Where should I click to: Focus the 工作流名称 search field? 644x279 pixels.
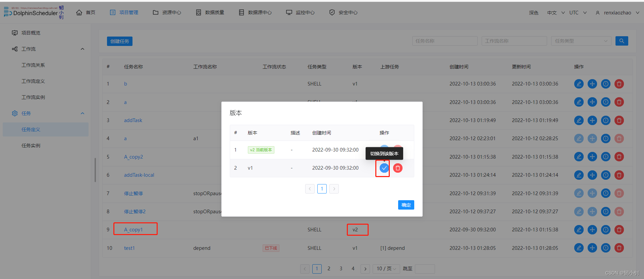point(514,41)
